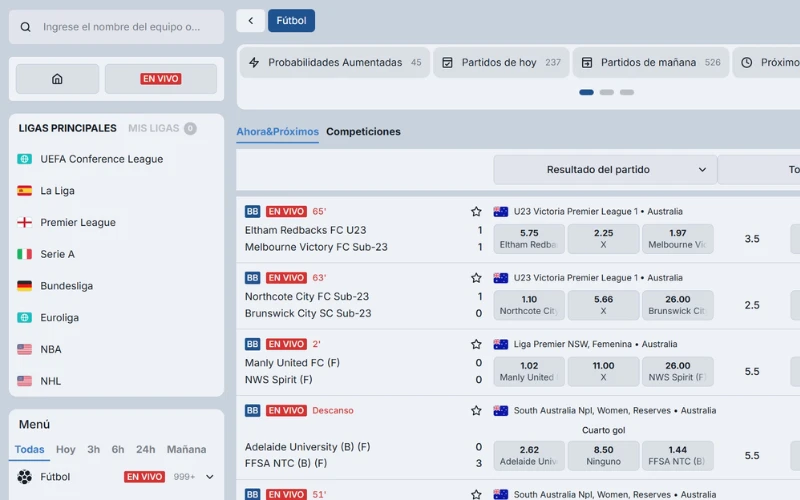
Task: Open Partidos de mañana quick filter
Action: click(651, 62)
